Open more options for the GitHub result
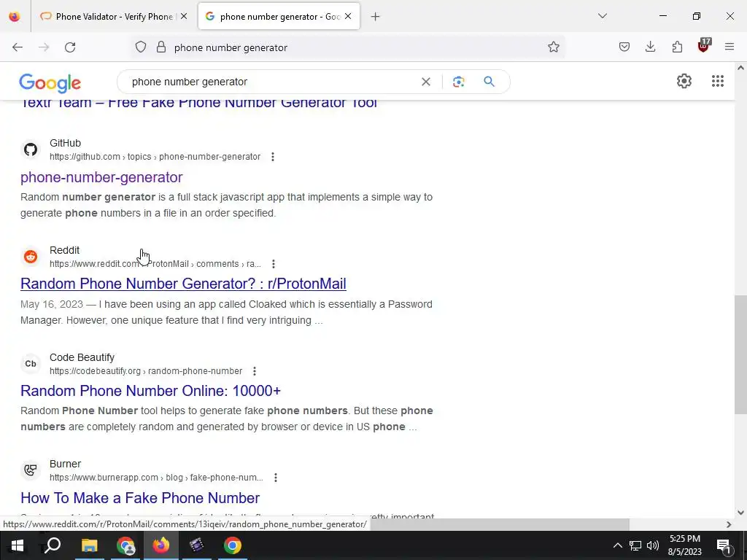The image size is (747, 560). [273, 157]
